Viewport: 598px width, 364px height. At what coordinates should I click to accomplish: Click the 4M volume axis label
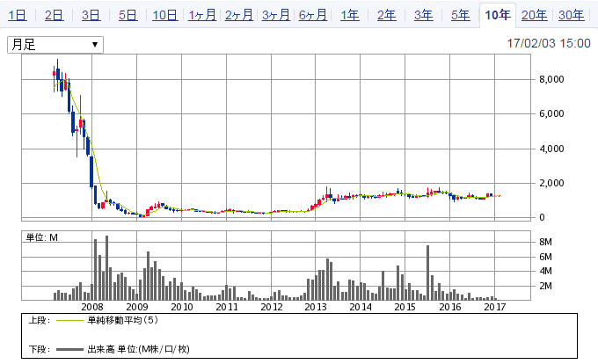[545, 271]
